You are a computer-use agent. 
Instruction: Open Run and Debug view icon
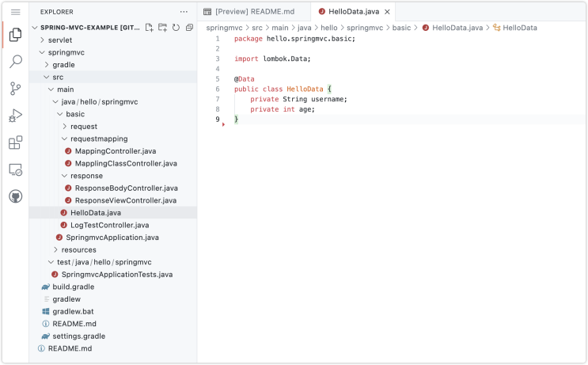point(15,116)
